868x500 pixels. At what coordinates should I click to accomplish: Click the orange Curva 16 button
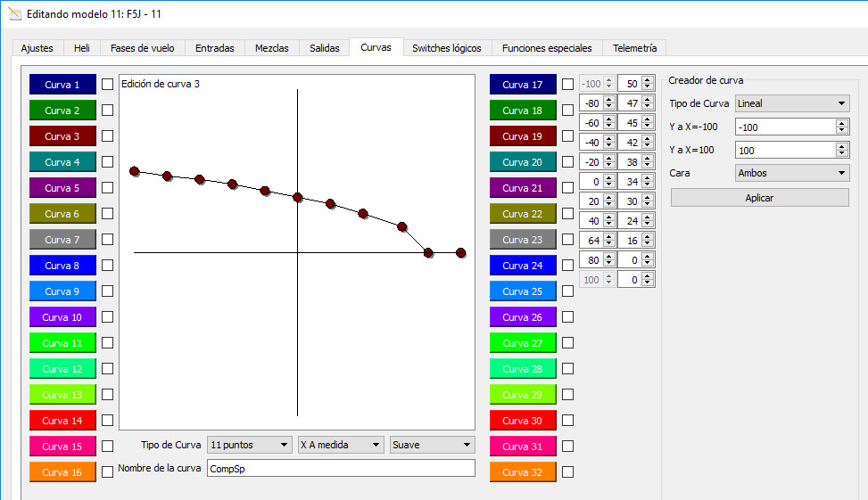click(62, 472)
